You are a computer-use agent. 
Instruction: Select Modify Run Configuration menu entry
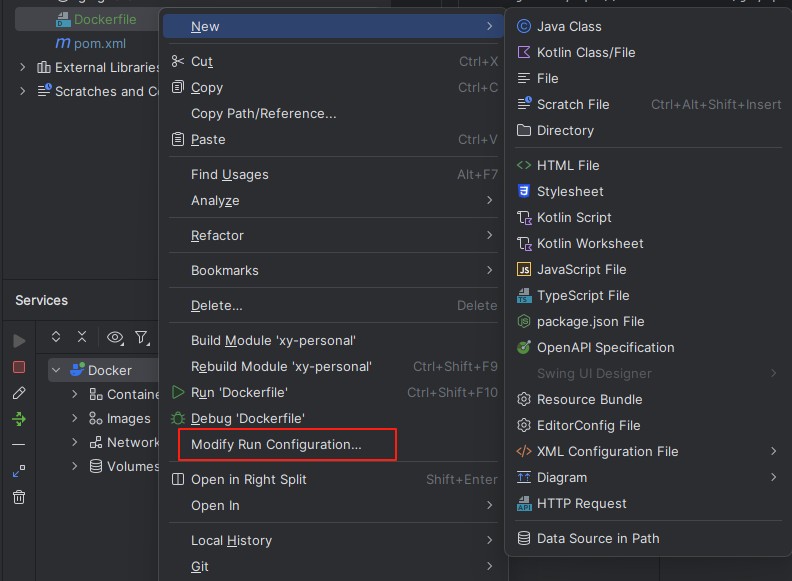(276, 444)
